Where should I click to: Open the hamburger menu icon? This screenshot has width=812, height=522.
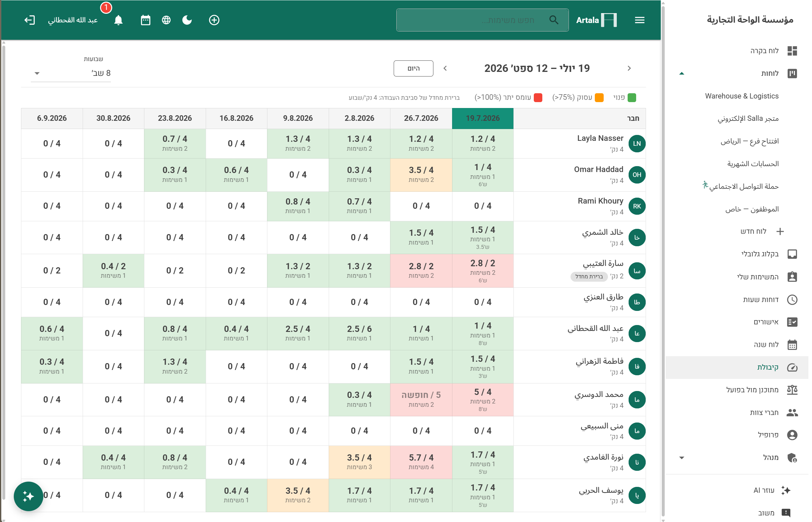point(639,20)
